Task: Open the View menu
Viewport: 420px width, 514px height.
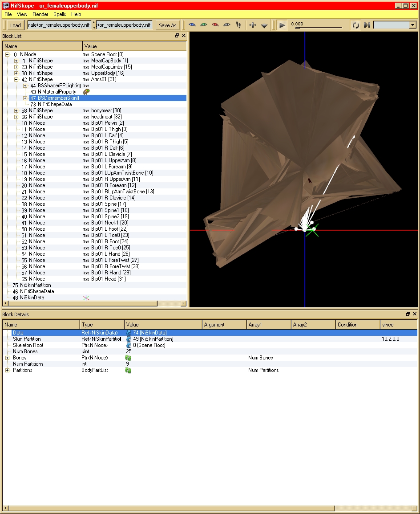Action: coord(22,14)
